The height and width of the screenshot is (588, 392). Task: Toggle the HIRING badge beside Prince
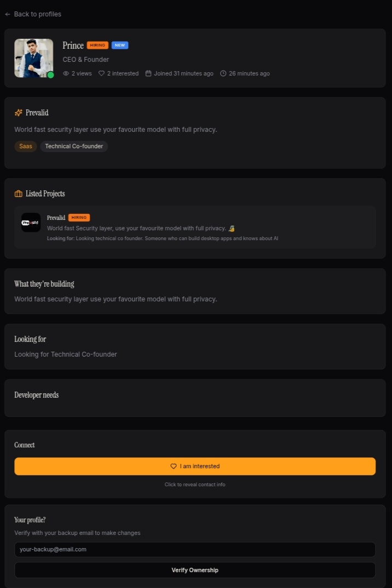click(97, 45)
